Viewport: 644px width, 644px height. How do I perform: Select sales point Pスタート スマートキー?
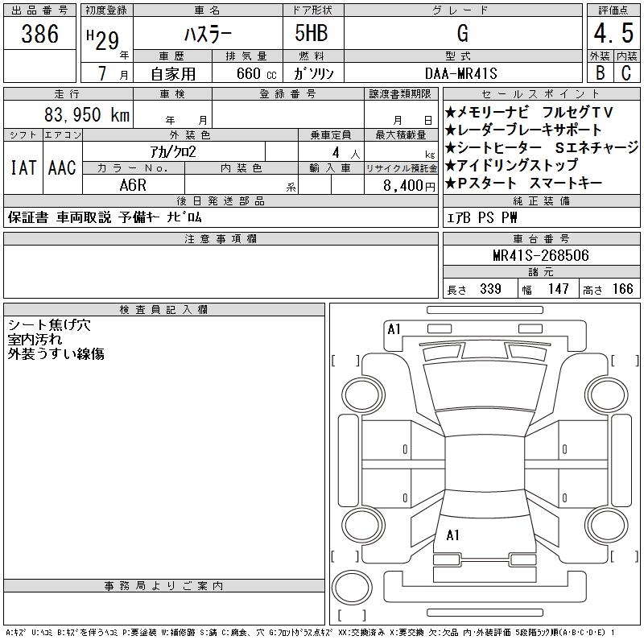tap(524, 184)
